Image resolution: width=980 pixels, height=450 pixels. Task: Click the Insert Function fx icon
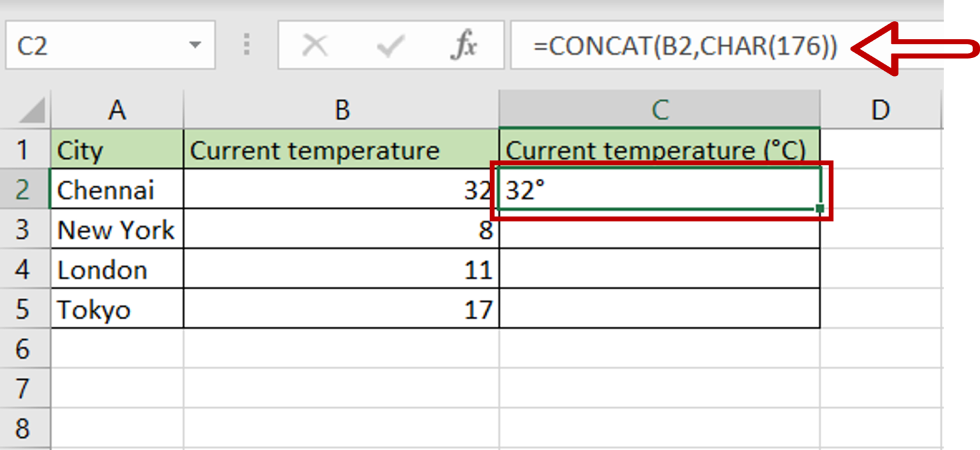pos(464,46)
